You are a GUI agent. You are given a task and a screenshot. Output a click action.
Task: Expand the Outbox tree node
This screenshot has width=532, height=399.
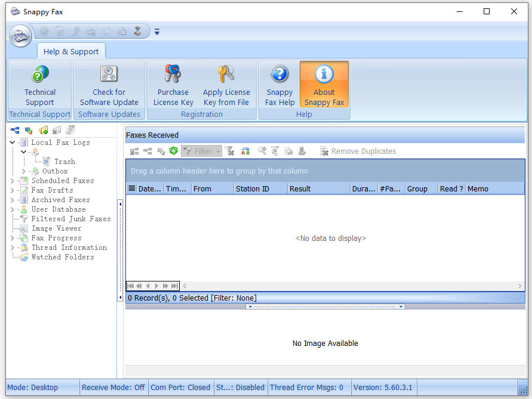tap(23, 171)
